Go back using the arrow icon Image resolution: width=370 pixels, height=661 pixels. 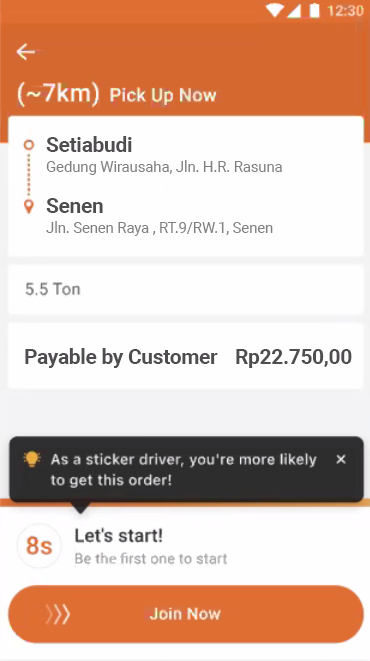(26, 52)
